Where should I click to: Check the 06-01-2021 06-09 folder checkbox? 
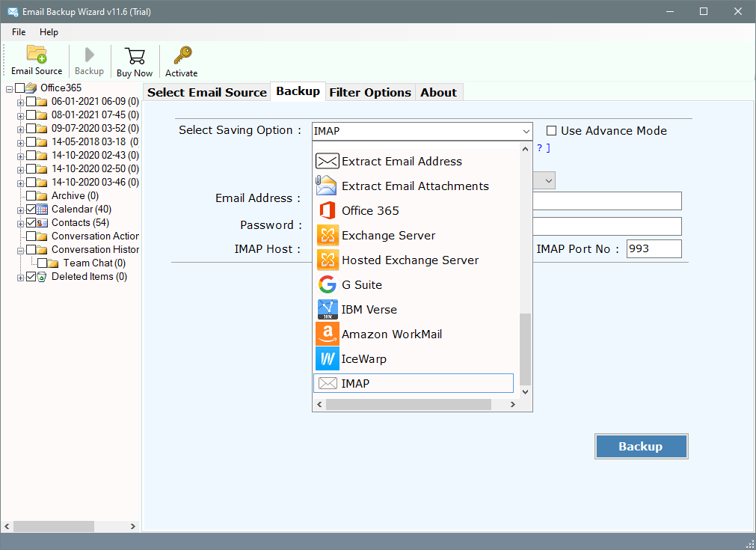31,101
